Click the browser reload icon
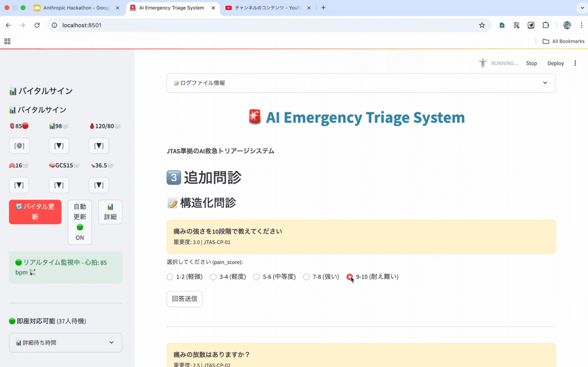Viewport: 588px width, 367px height. click(37, 25)
